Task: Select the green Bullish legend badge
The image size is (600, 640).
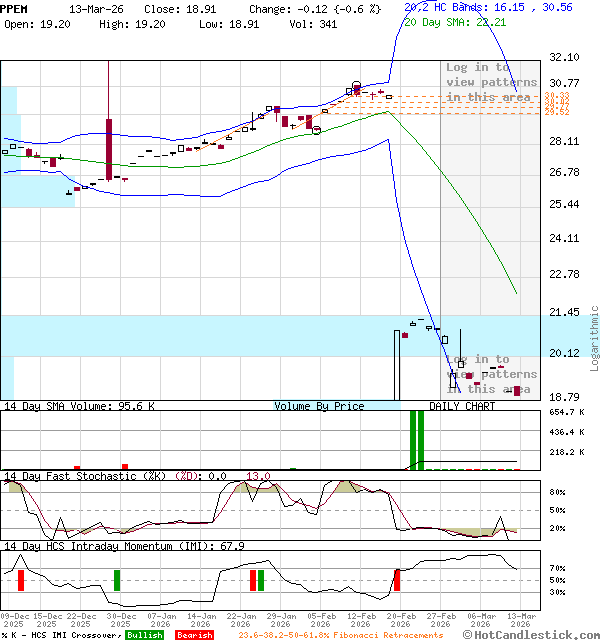Action: coord(144,634)
